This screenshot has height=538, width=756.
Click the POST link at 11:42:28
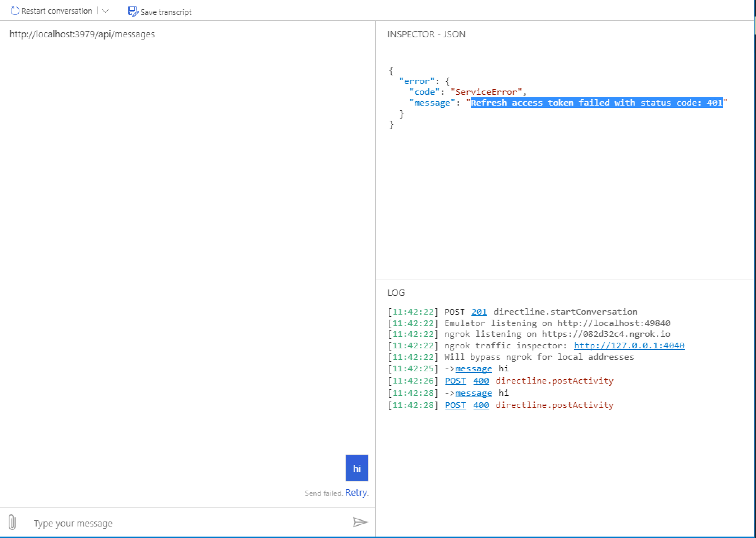pyautogui.click(x=455, y=405)
